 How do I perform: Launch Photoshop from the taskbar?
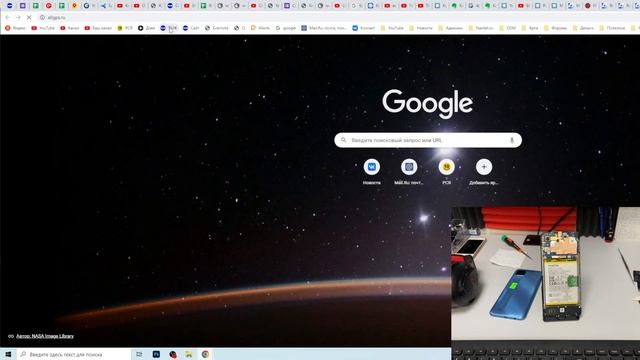point(156,354)
